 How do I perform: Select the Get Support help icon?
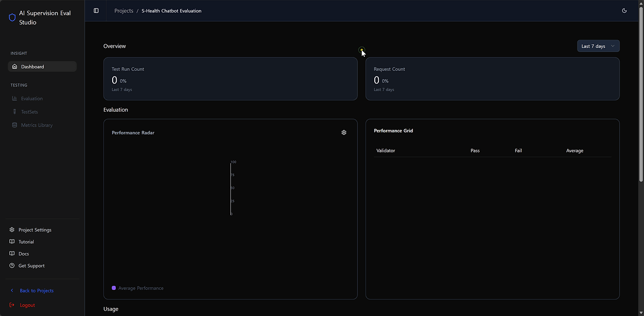click(12, 266)
